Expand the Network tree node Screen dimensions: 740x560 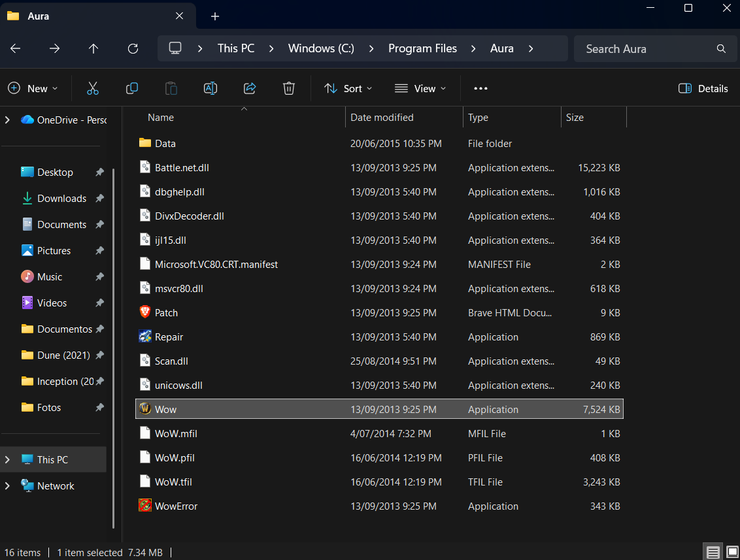(8, 486)
